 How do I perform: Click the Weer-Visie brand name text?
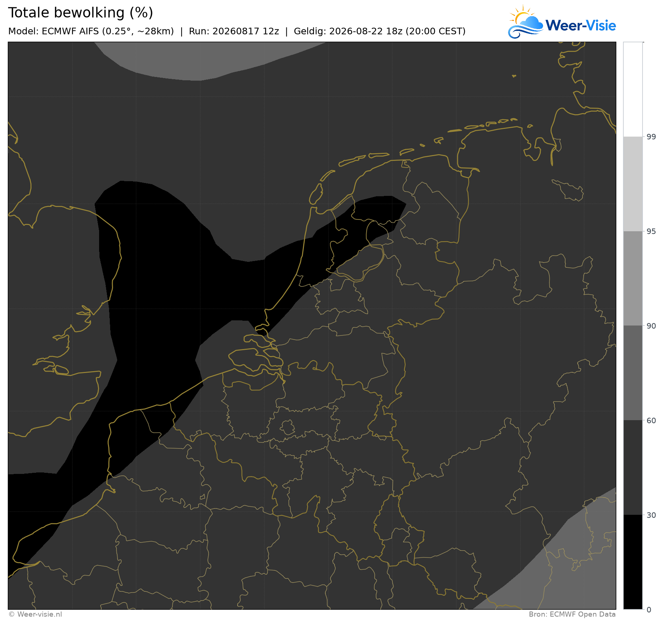point(580,25)
